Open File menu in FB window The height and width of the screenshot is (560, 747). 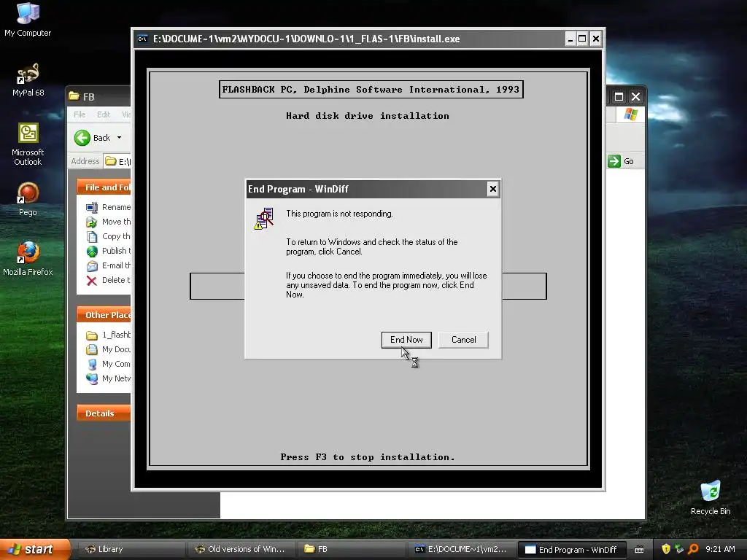click(x=80, y=114)
